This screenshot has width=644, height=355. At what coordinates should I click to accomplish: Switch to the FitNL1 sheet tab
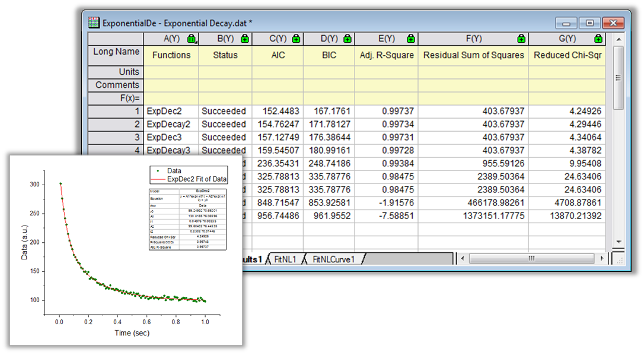(285, 259)
